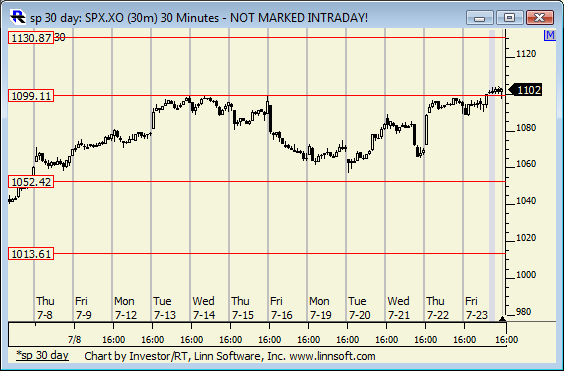
Task: Click the 1020 price scale value
Action: (526, 238)
